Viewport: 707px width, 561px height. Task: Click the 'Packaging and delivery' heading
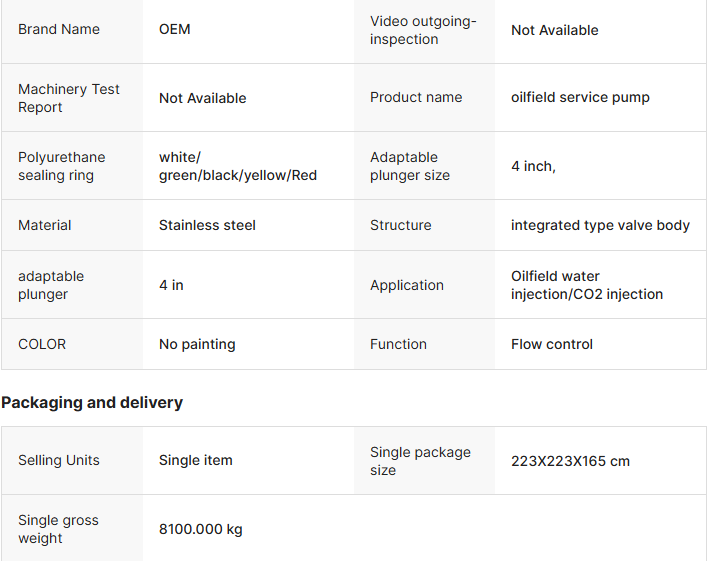[x=92, y=402]
